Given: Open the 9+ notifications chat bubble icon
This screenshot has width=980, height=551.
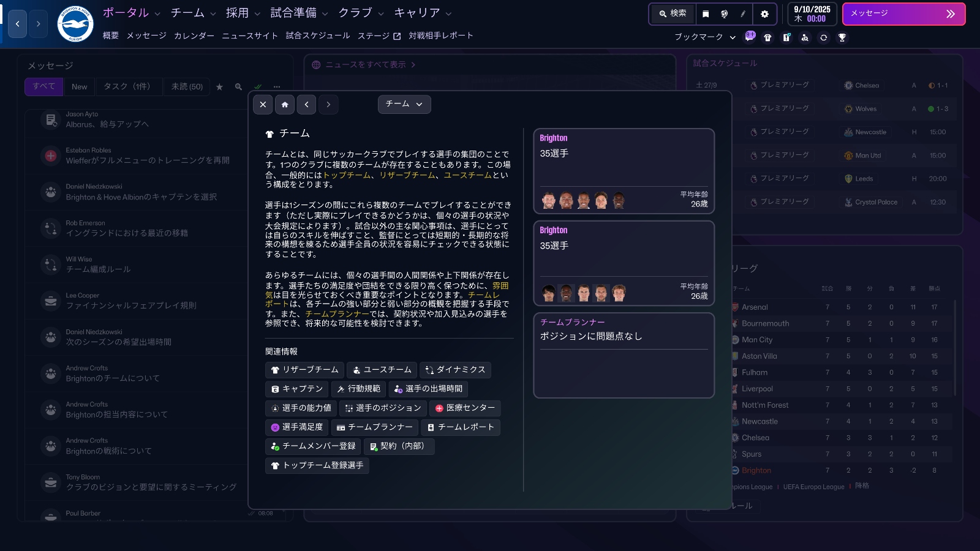Looking at the screenshot, I should pyautogui.click(x=749, y=36).
